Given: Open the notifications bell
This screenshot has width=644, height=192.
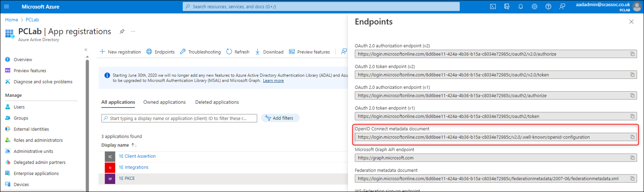Looking at the screenshot, I should (521, 7).
